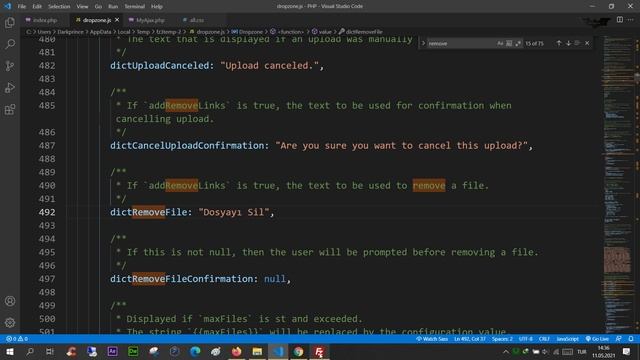Switch to the all.css tab
Screen dimensions: 640x360
(196, 20)
